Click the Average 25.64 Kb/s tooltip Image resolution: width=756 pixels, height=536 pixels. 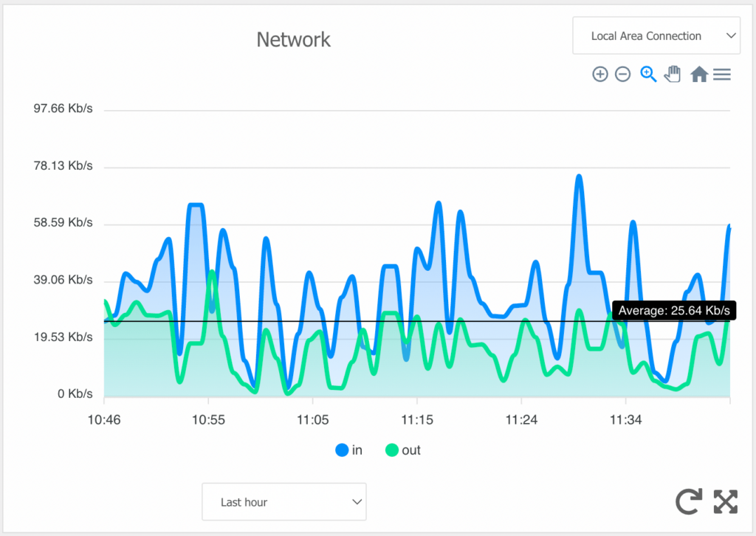(x=673, y=310)
